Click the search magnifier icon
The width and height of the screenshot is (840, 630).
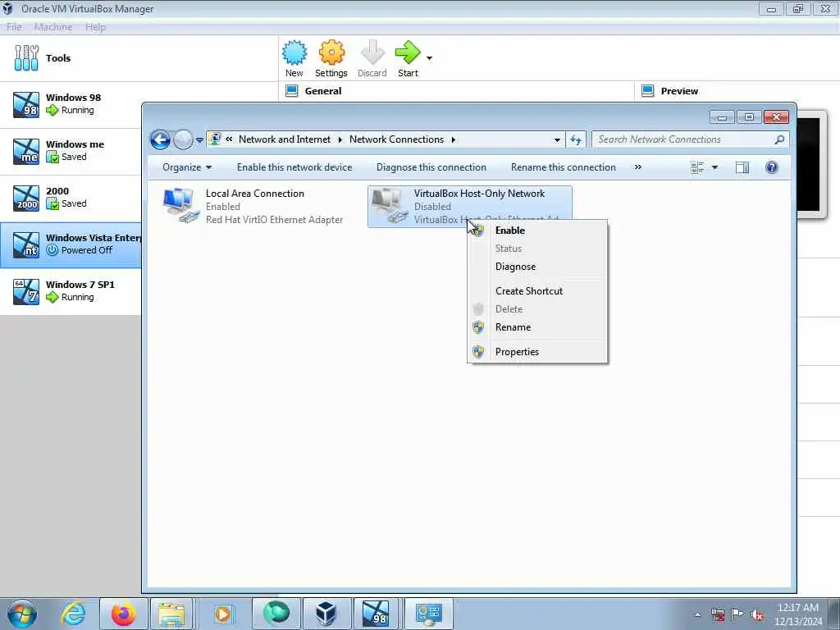click(x=779, y=139)
